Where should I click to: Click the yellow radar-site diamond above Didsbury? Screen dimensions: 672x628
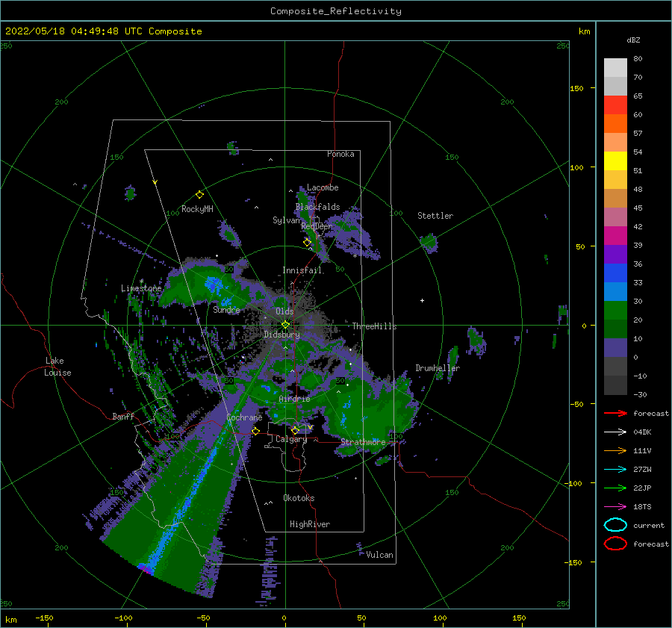click(x=285, y=325)
